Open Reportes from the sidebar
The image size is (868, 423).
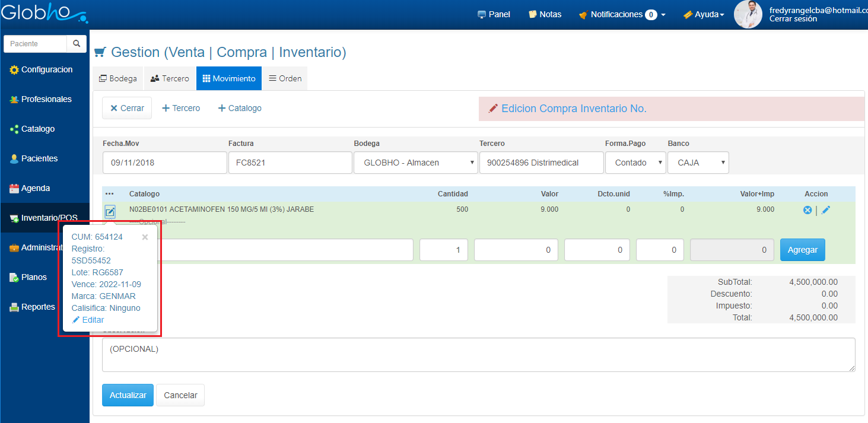(x=38, y=307)
